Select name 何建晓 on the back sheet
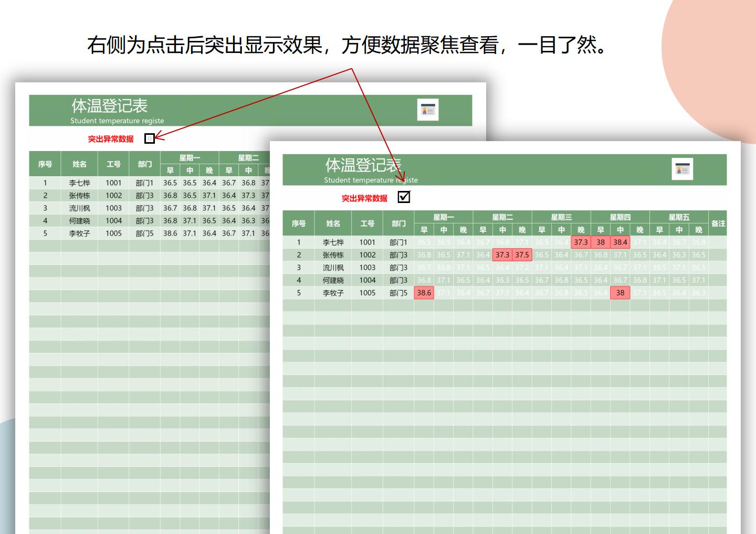Screen dimensions: 756x534 click(x=79, y=221)
